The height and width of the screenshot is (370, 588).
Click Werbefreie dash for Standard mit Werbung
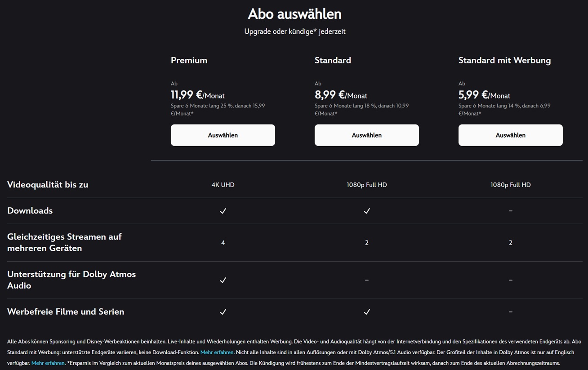pyautogui.click(x=510, y=312)
